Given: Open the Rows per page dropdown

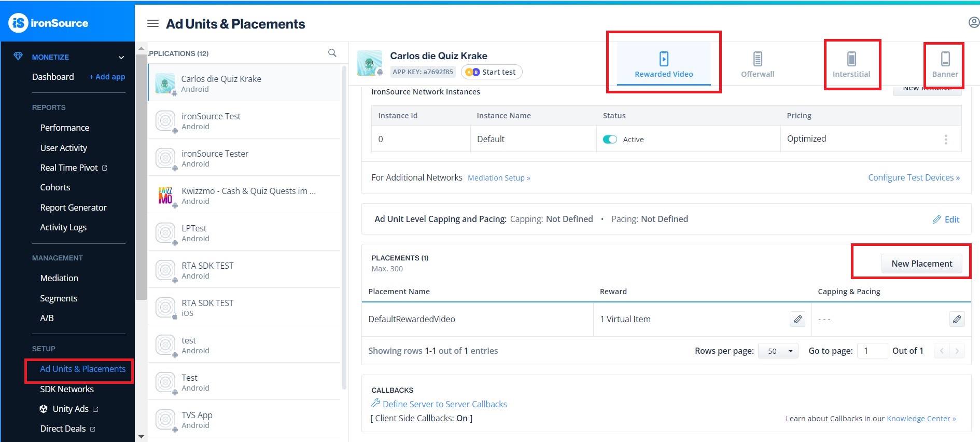Looking at the screenshot, I should tap(778, 351).
